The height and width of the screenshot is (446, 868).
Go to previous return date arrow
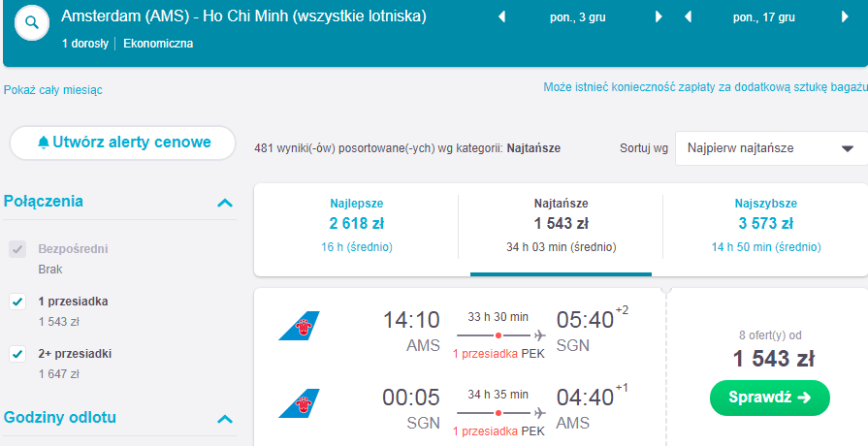point(688,17)
